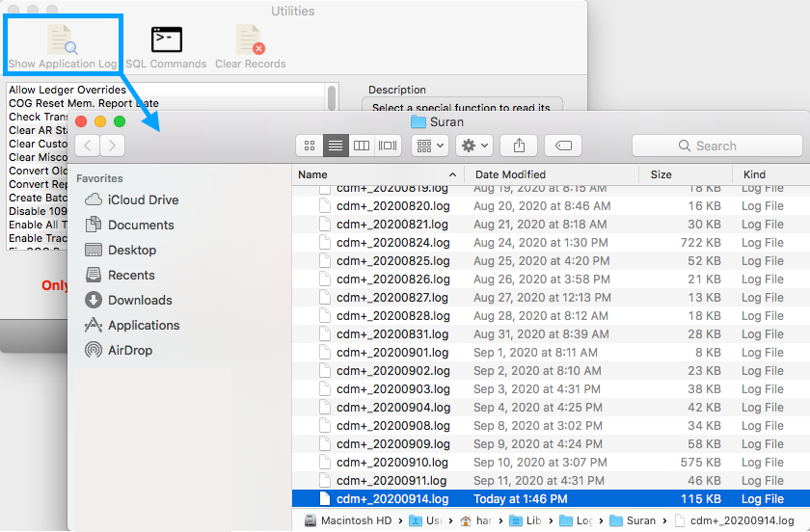This screenshot has height=532, width=810.
Task: Open Applications in the Finder sidebar
Action: coord(144,325)
